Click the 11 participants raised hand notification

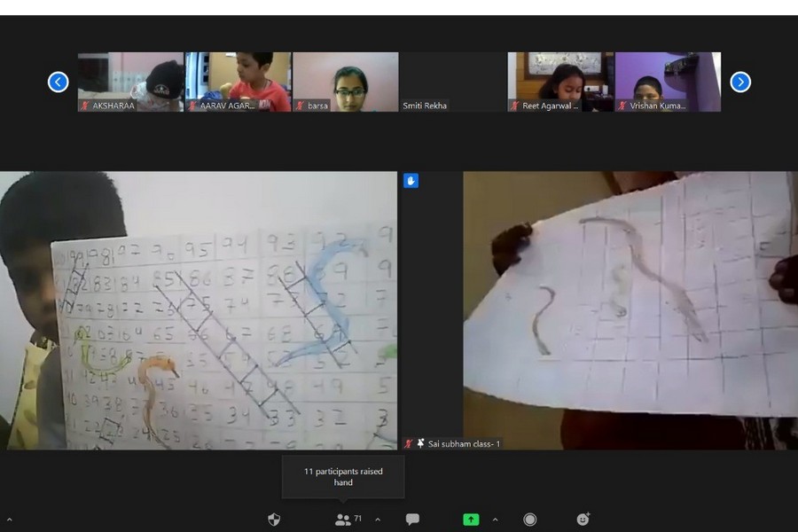point(343,477)
